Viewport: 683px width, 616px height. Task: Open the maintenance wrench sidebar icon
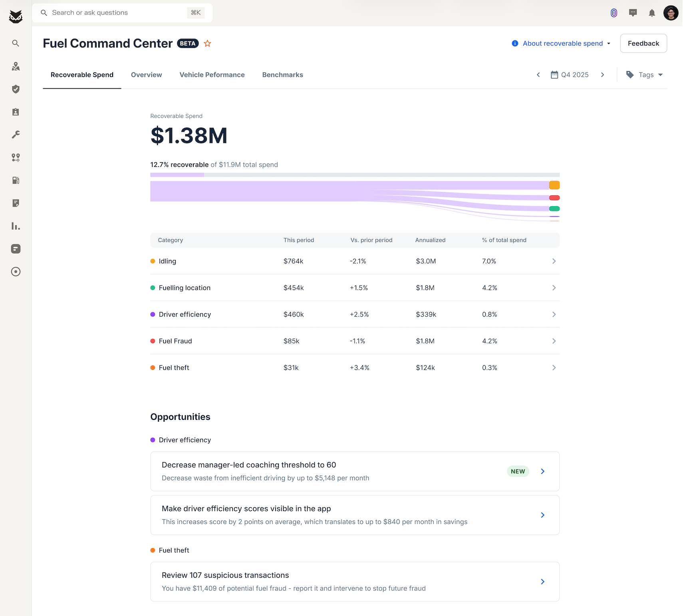click(16, 135)
